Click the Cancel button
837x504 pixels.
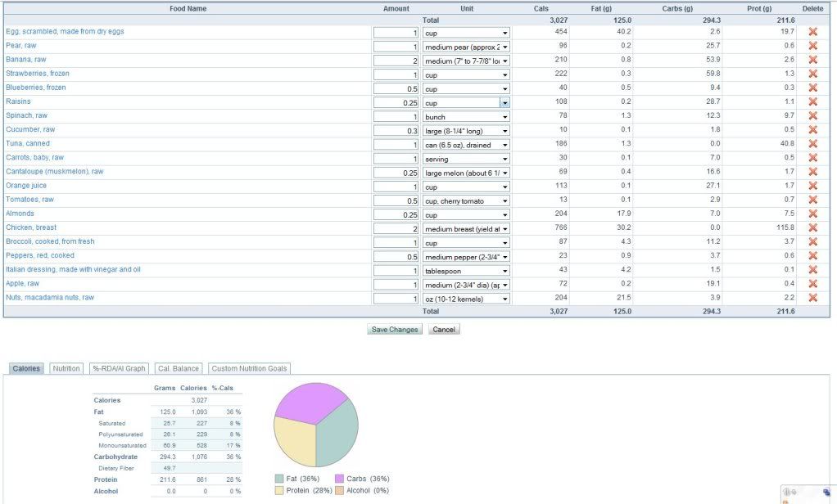click(x=444, y=330)
